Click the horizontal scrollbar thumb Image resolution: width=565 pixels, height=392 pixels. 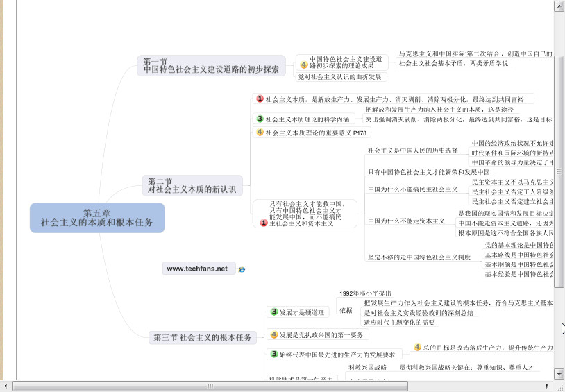tap(210, 386)
